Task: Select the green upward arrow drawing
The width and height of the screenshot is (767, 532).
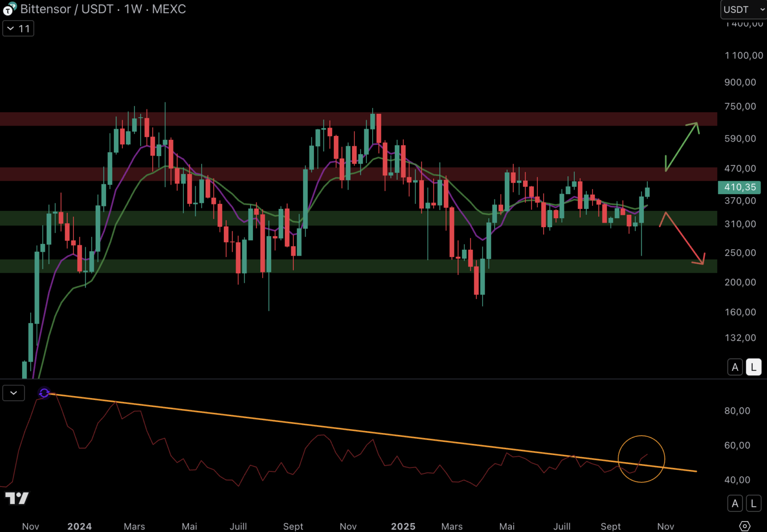Action: 682,146
